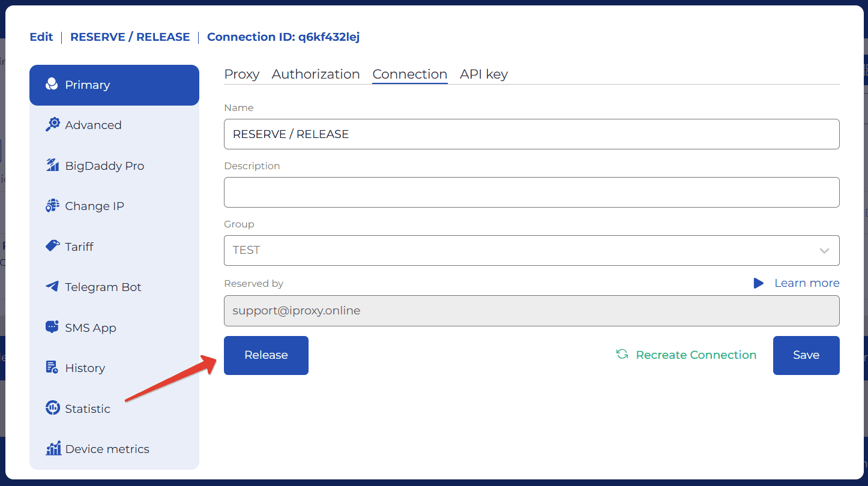Image resolution: width=868 pixels, height=486 pixels.
Task: Open the History document icon
Action: click(53, 368)
